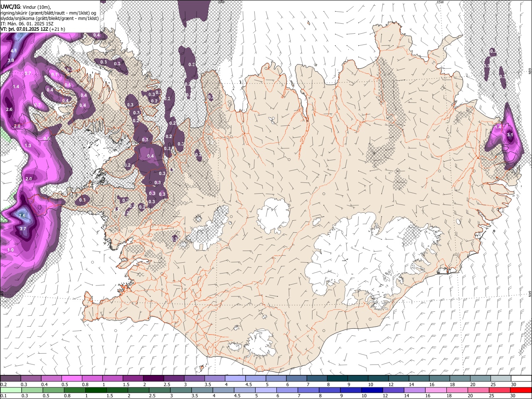532x399 pixels.
Task: Pick the white 30 snowfall legend swatch
Action: (x=521, y=379)
